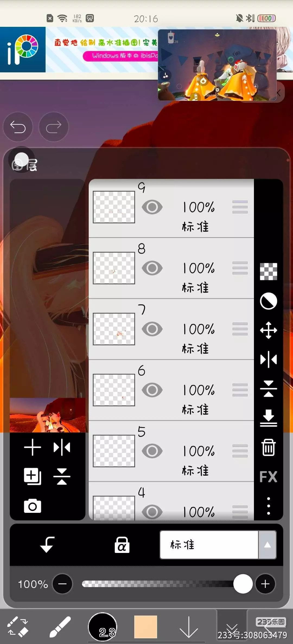Toggle the alpha lock icon
293x644 pixels.
[x=122, y=545]
